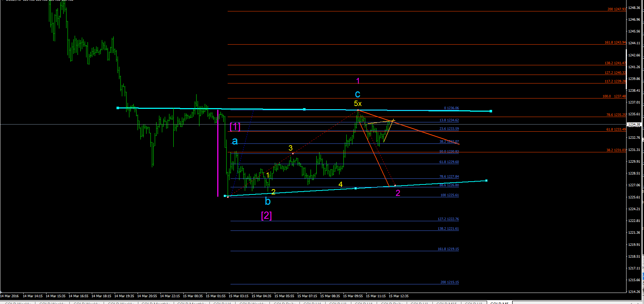
Task: Select the blue Fibonacci label 161.8 1219.15
Action: (448, 249)
